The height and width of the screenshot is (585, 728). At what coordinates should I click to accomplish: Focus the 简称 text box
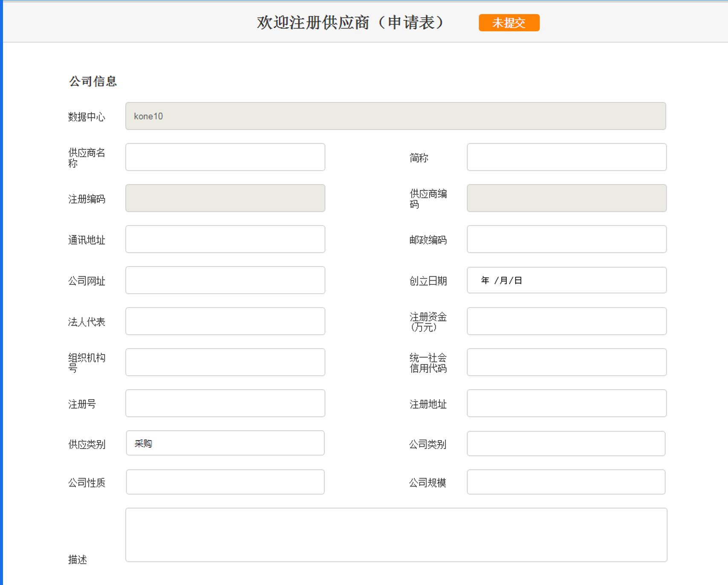[566, 157]
